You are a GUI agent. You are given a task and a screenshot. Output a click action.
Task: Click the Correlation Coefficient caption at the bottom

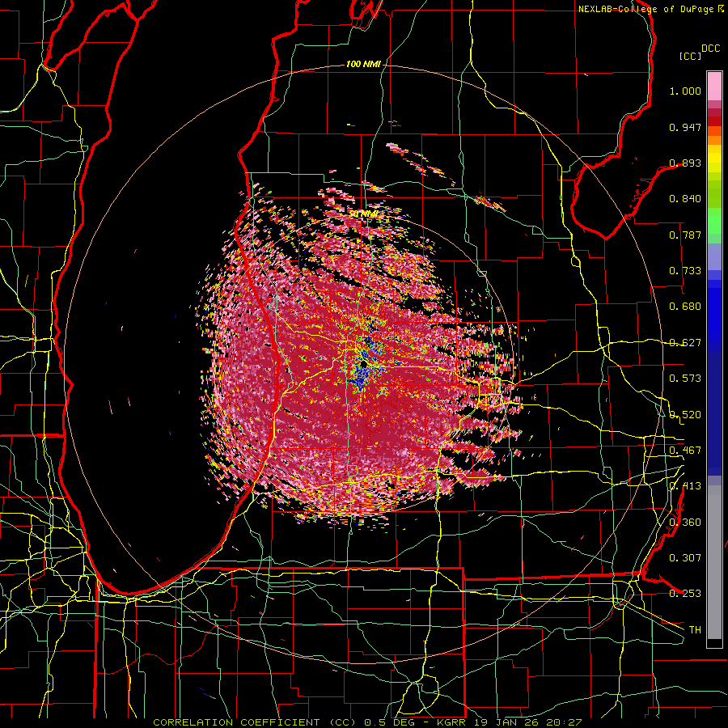pos(367,722)
